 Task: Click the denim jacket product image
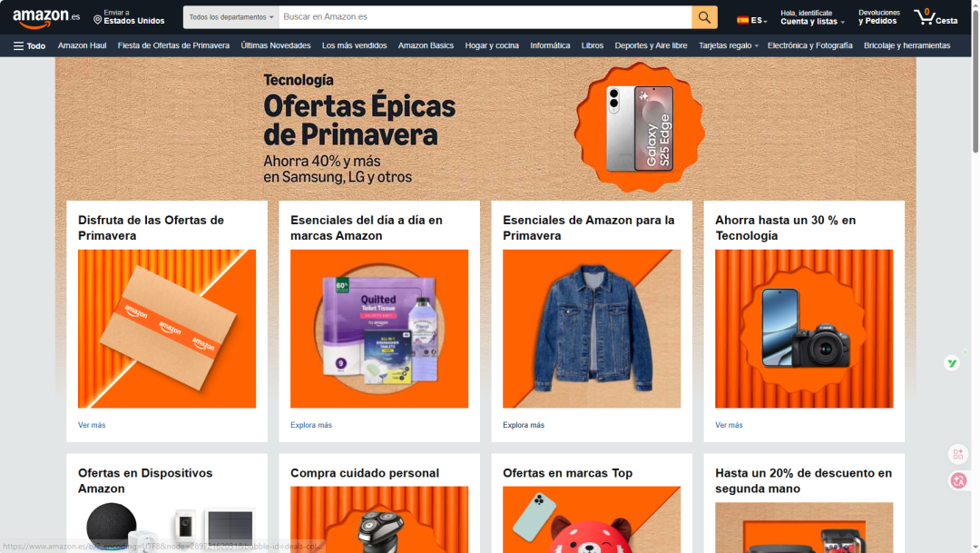(591, 329)
